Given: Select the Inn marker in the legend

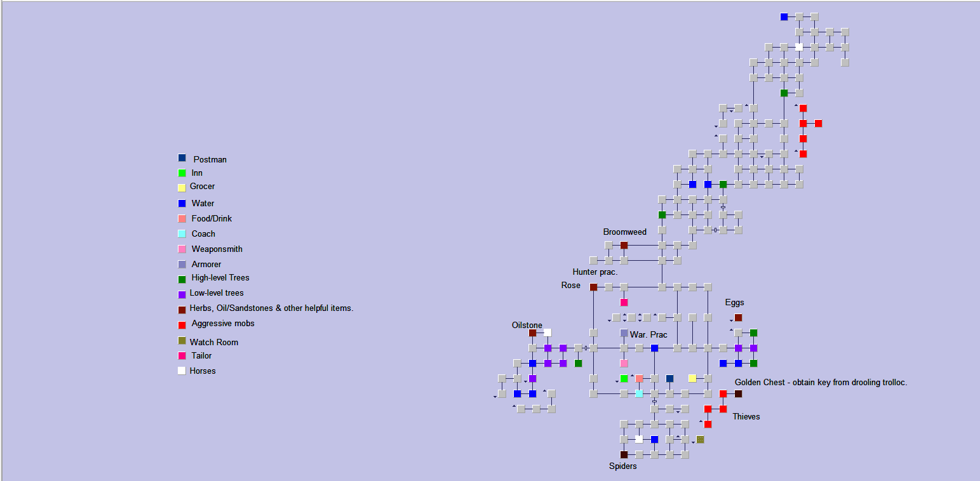Looking at the screenshot, I should 182,172.
